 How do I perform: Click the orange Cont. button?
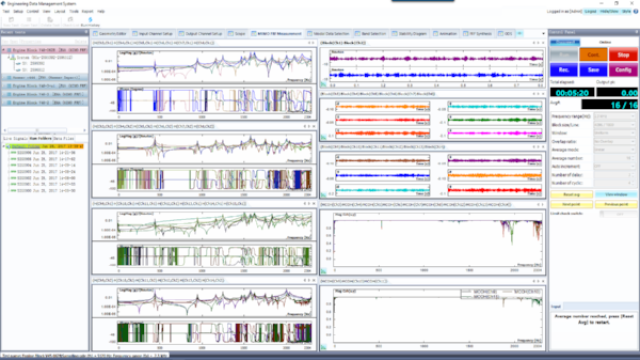(x=593, y=55)
